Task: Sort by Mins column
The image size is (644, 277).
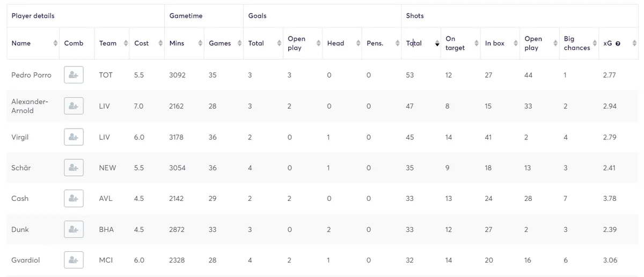Action: [x=184, y=43]
